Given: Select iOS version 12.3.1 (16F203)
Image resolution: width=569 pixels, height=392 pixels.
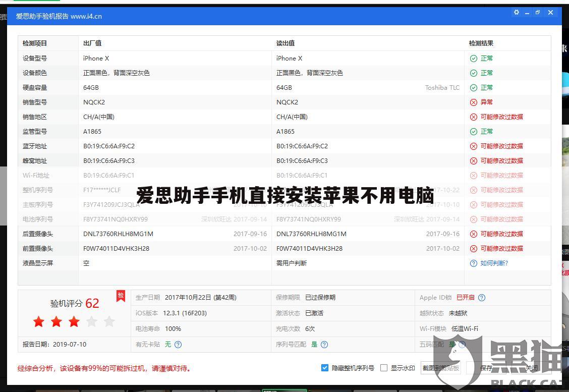Looking at the screenshot, I should click(x=185, y=313).
